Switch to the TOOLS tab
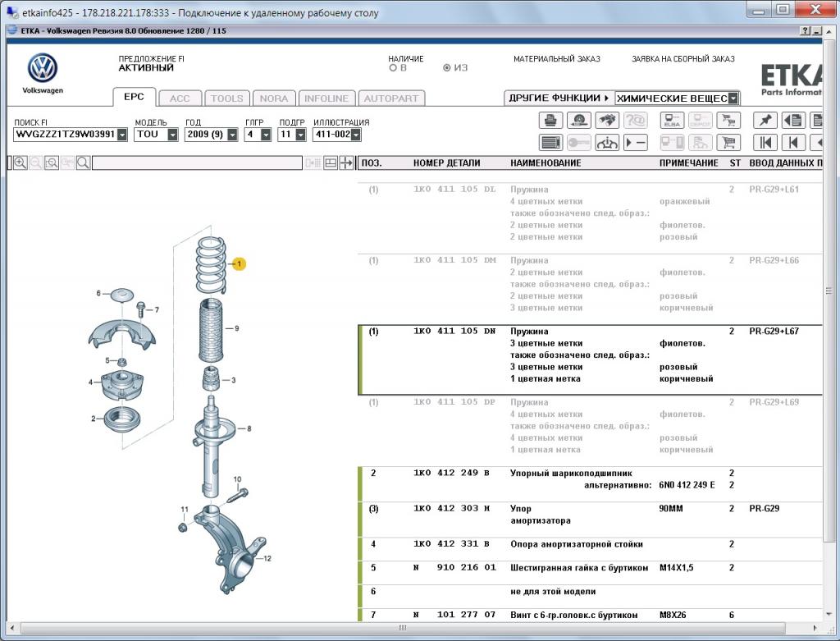 [x=227, y=98]
